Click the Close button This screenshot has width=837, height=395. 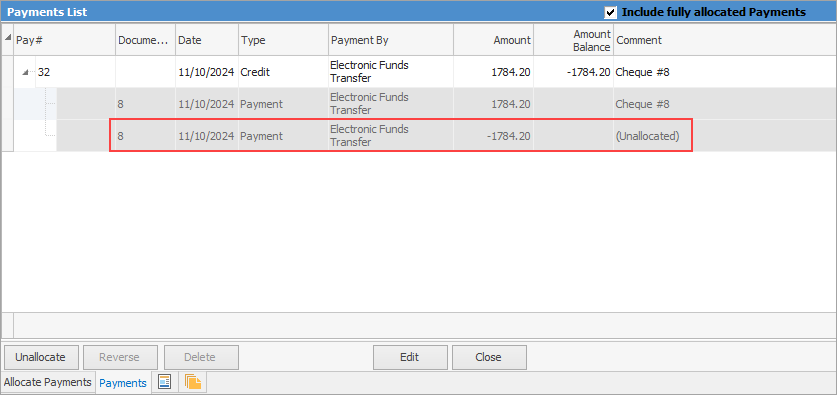pyautogui.click(x=489, y=357)
